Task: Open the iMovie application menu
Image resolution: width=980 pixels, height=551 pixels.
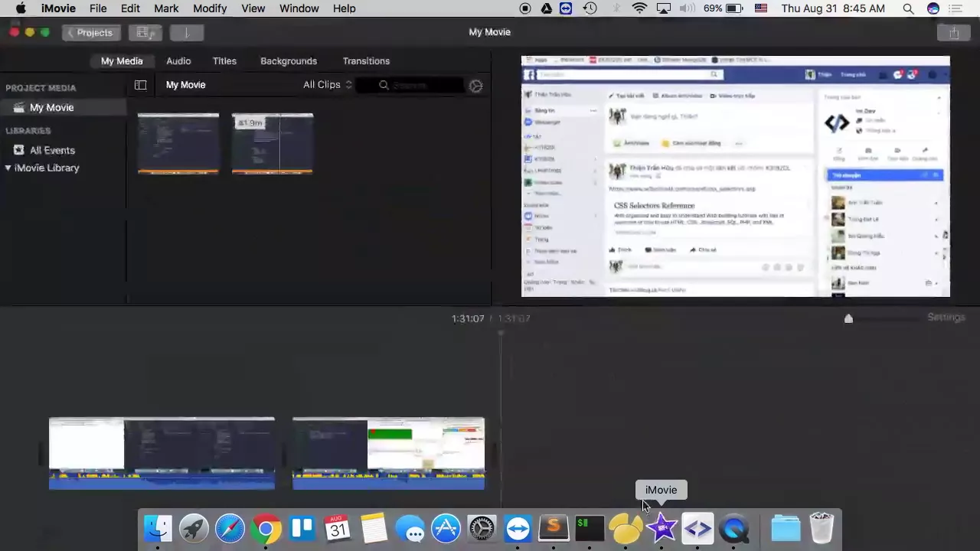Action: coord(58,8)
